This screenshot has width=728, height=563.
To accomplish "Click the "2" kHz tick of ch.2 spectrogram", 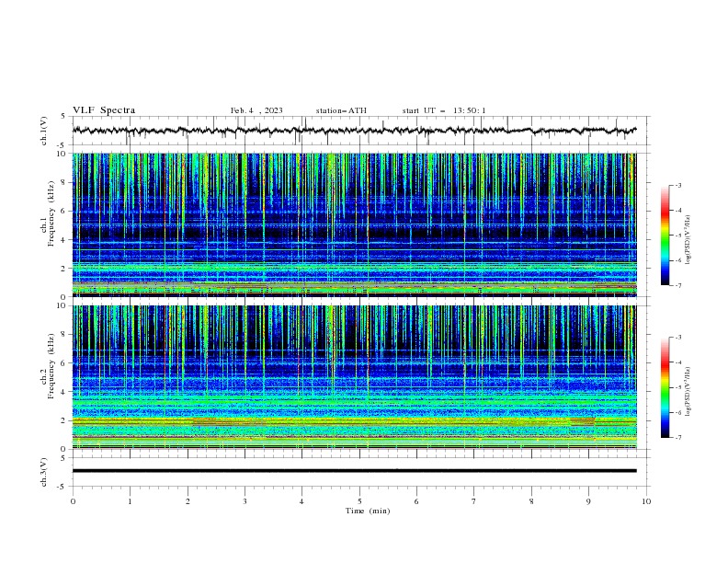I will coord(64,420).
